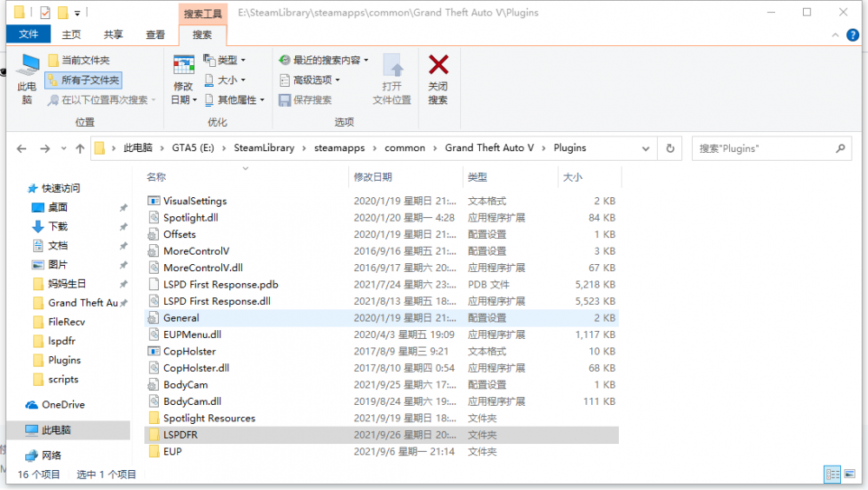
Task: Click the search Plugins input box
Action: click(764, 149)
